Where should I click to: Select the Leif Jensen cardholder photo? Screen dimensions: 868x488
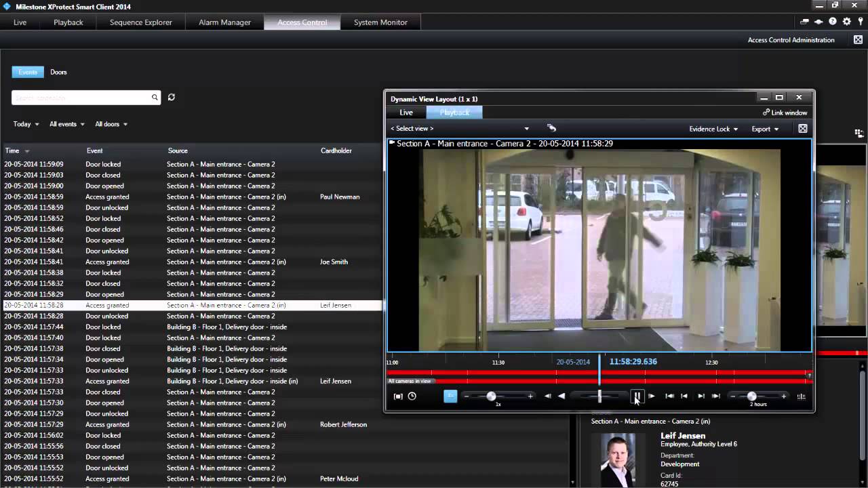618,460
